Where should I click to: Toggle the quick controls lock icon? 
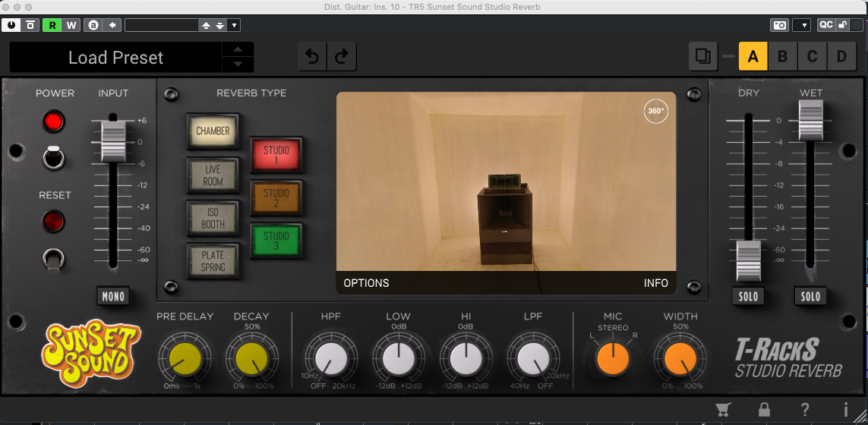(841, 25)
